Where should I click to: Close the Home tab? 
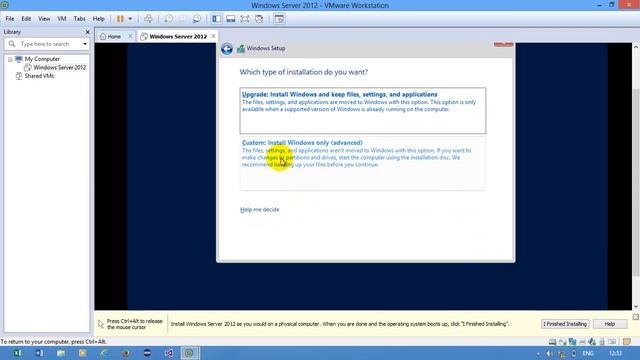point(130,36)
